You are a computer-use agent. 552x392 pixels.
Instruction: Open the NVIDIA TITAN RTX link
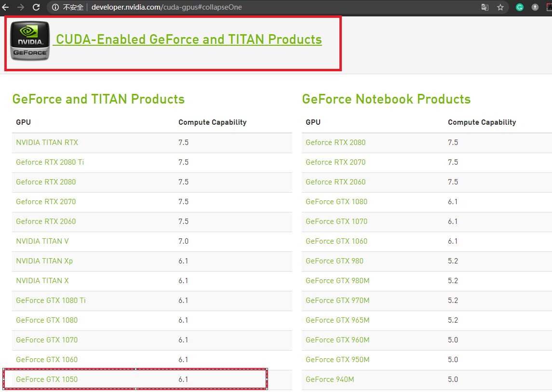[x=47, y=143]
